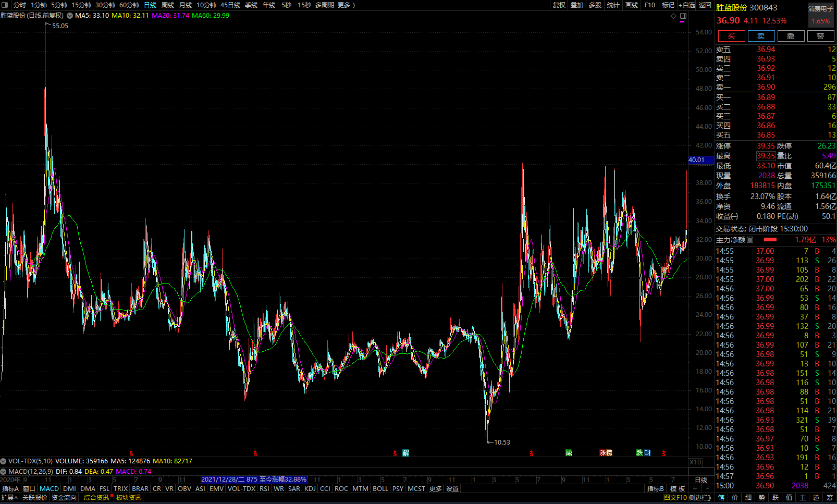
Task: Select the 价 price distribution tab
Action: (735, 498)
